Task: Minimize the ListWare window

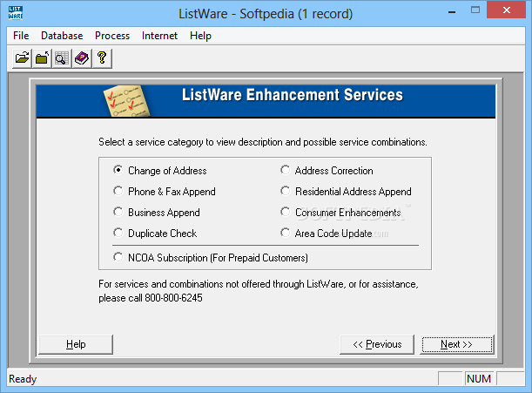Action: click(452, 10)
